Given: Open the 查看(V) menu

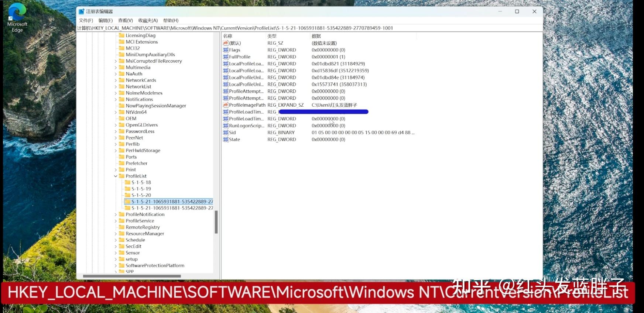Looking at the screenshot, I should coord(126,21).
